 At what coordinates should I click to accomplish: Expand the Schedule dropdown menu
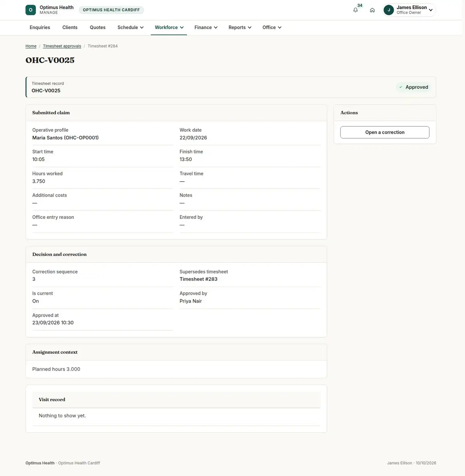[x=131, y=27]
